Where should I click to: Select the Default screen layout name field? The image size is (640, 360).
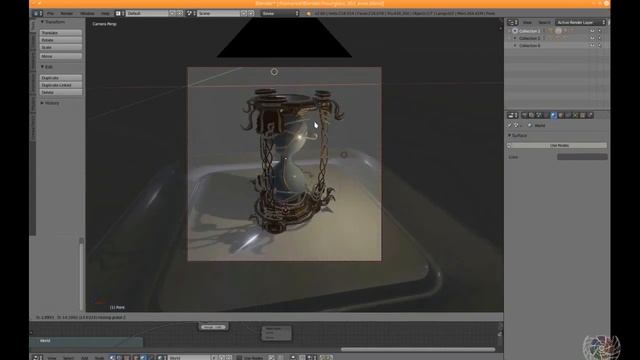[x=147, y=13]
